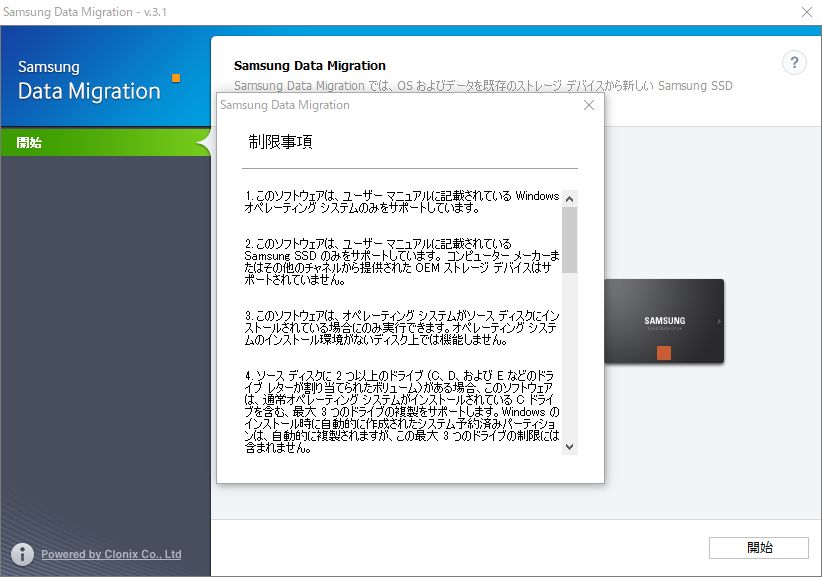This screenshot has height=577, width=822.
Task: Click the Samsung Data Migration logo
Action: pyautogui.click(x=98, y=80)
